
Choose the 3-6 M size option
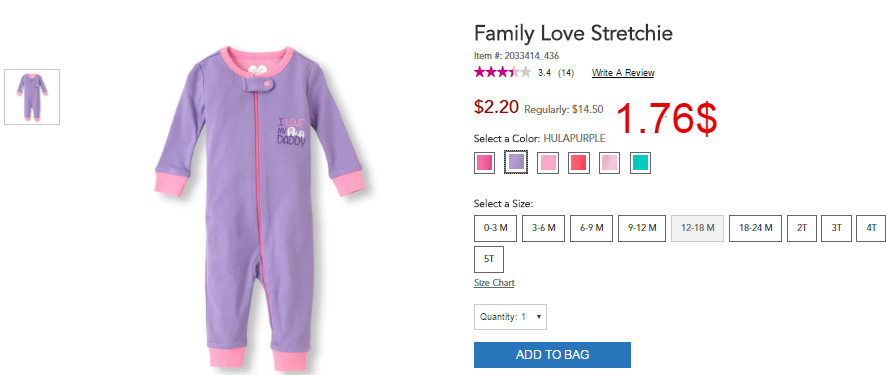[x=544, y=228]
